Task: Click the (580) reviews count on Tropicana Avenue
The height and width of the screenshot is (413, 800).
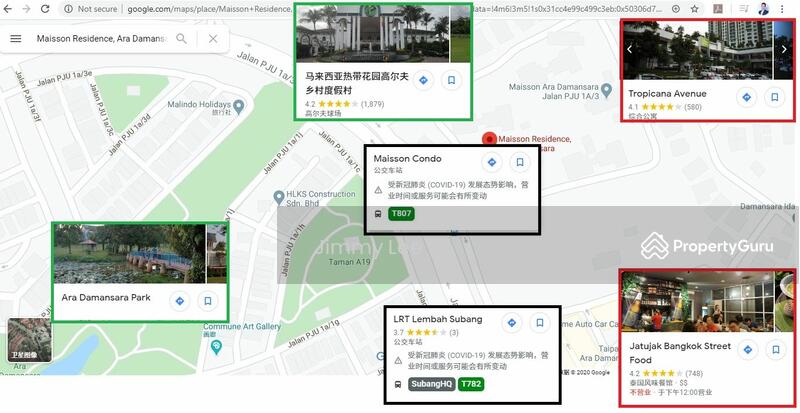Action: [x=693, y=107]
